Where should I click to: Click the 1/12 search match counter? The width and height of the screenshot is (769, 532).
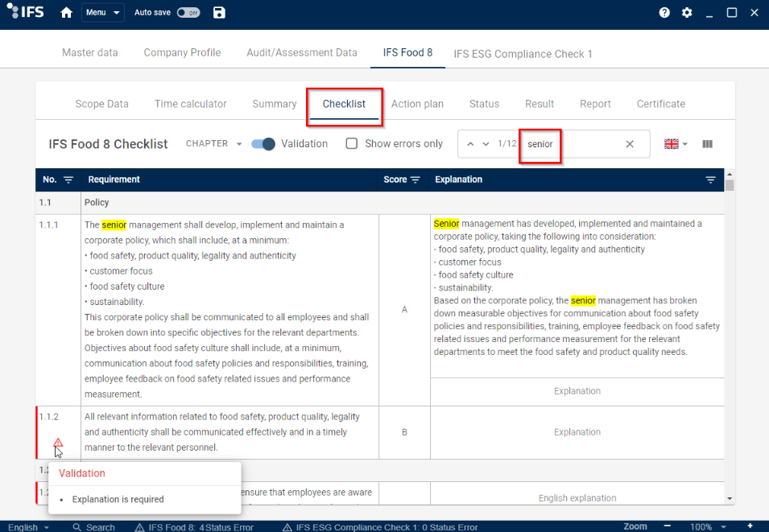click(506, 144)
